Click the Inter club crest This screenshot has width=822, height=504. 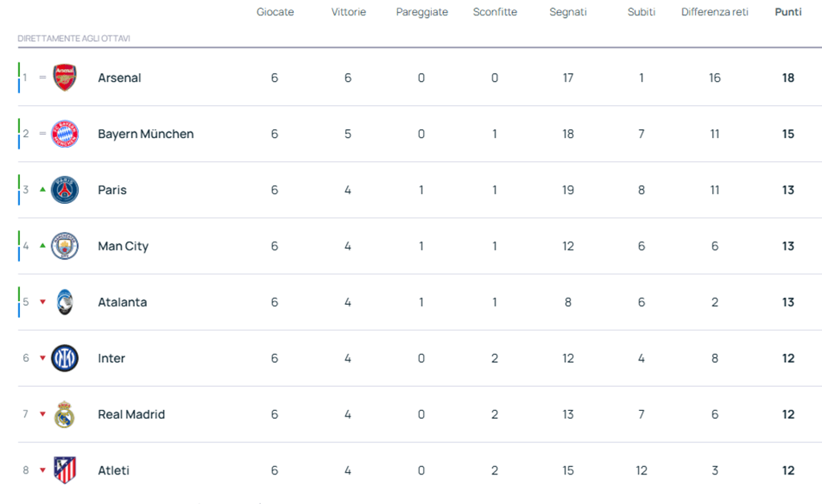(65, 359)
